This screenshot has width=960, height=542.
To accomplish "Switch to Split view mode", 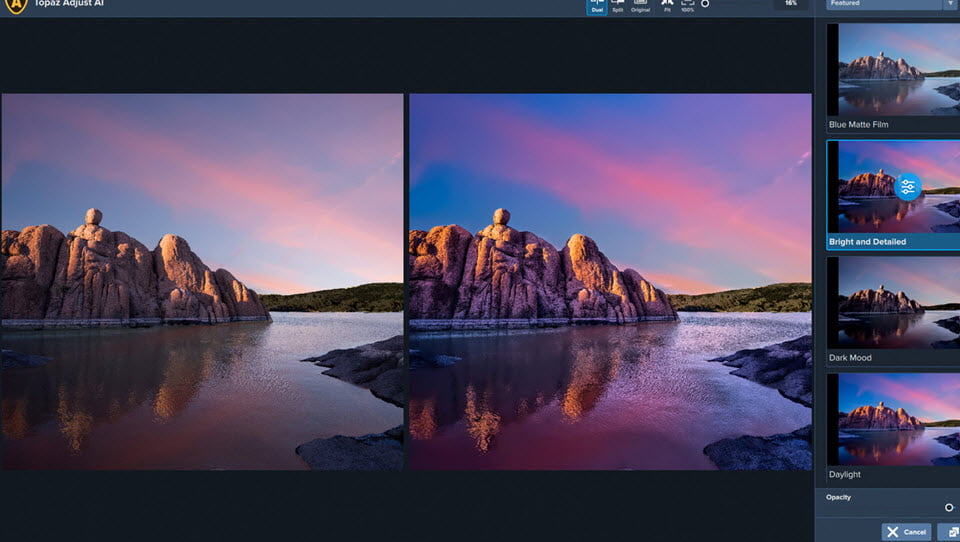I will (x=618, y=6).
